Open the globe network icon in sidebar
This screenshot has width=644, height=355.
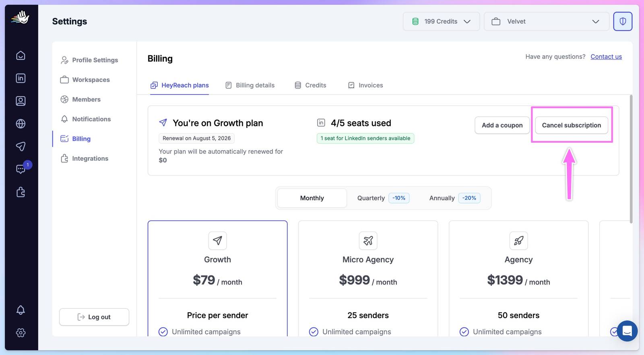point(21,123)
